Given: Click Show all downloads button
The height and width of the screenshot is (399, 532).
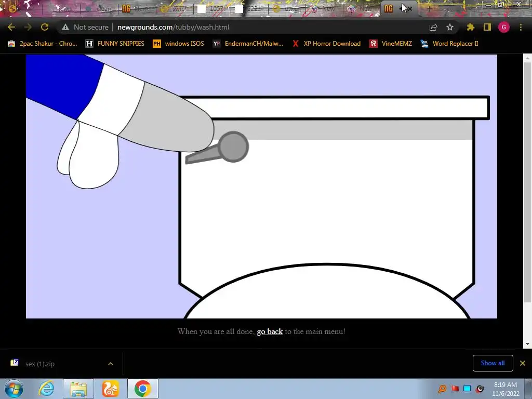Looking at the screenshot, I should click(493, 363).
